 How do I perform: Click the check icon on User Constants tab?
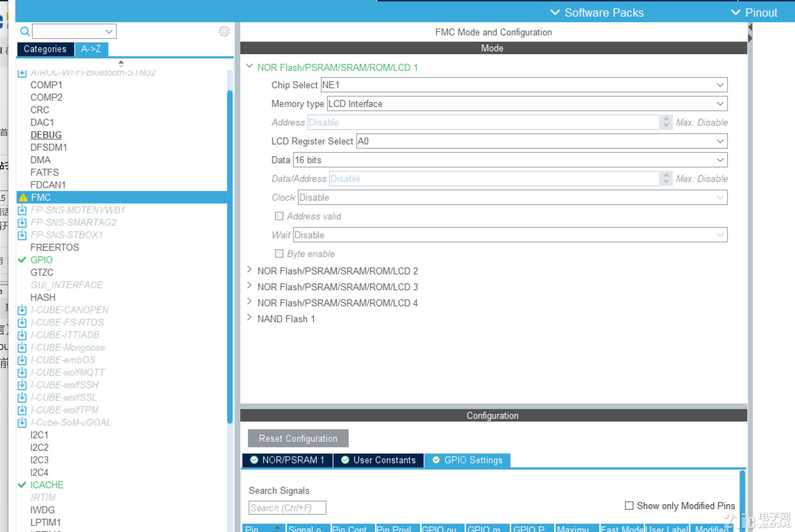coord(345,460)
